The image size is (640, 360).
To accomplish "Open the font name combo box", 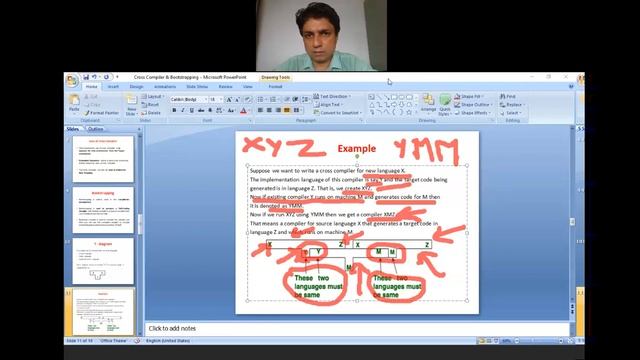I will tap(188, 100).
